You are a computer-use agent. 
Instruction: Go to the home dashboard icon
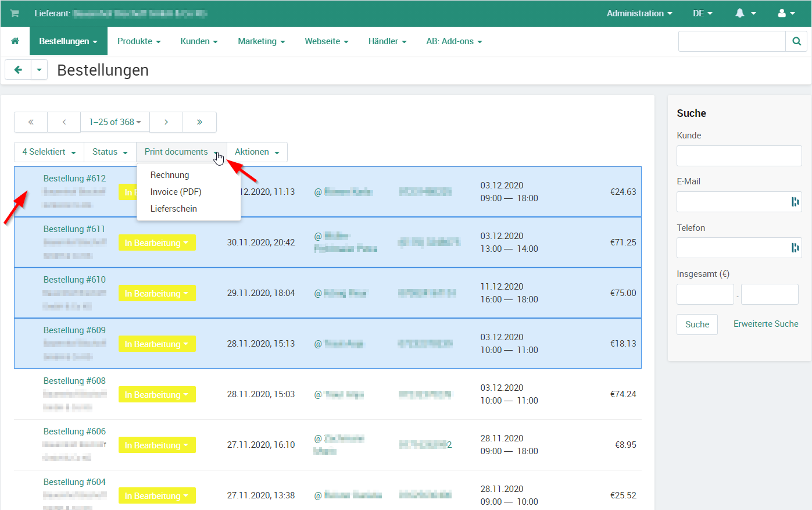pos(15,41)
